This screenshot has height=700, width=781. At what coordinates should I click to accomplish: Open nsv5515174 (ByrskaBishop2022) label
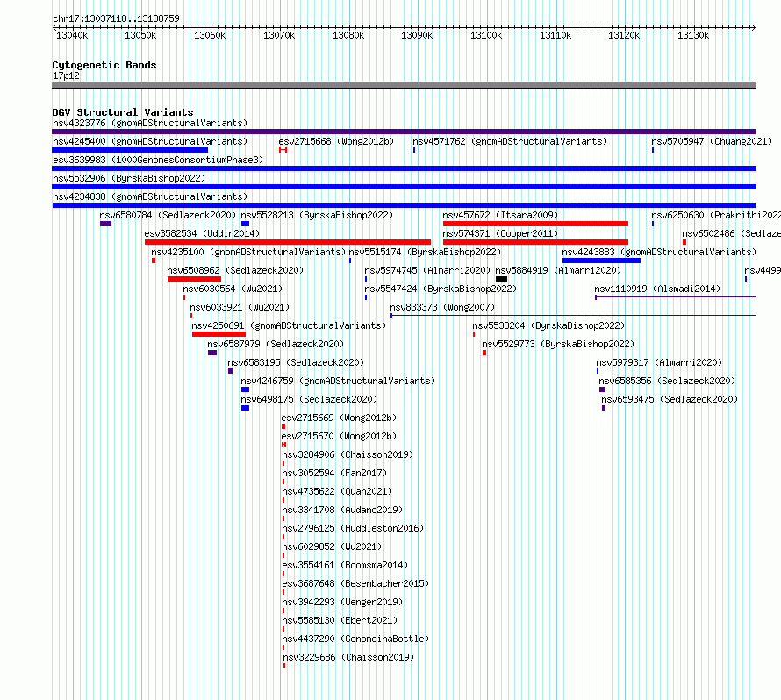click(x=425, y=252)
